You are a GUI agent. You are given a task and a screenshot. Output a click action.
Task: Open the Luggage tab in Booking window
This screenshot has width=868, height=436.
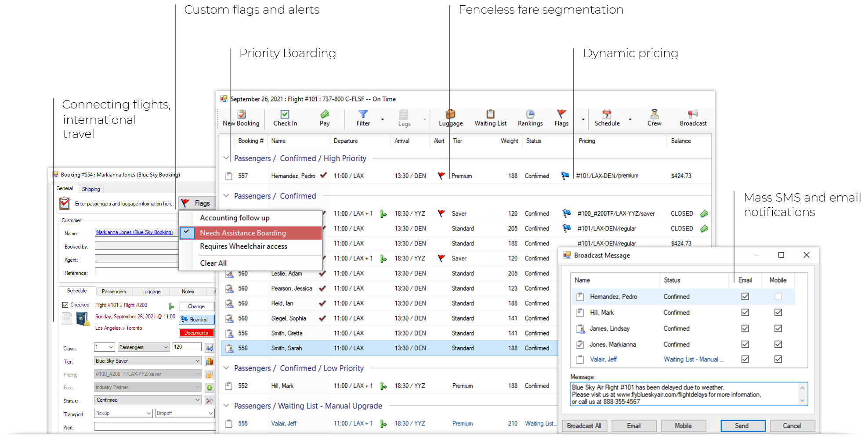pos(151,292)
